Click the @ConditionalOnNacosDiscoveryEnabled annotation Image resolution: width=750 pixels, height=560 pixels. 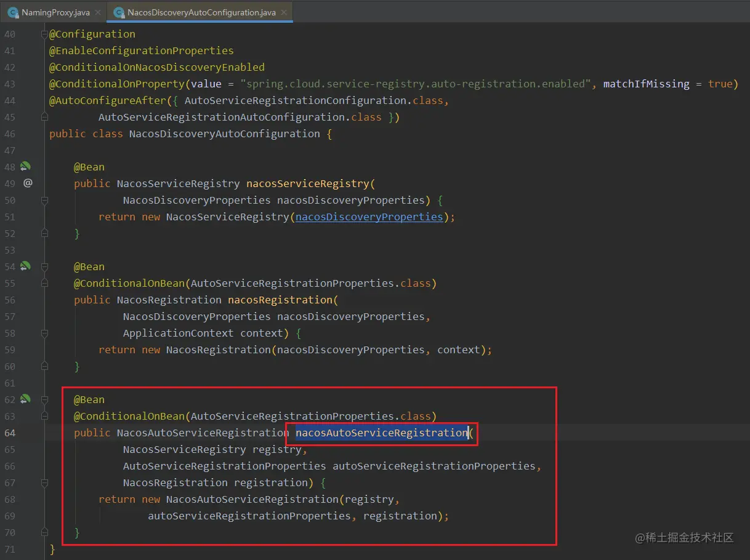point(157,67)
